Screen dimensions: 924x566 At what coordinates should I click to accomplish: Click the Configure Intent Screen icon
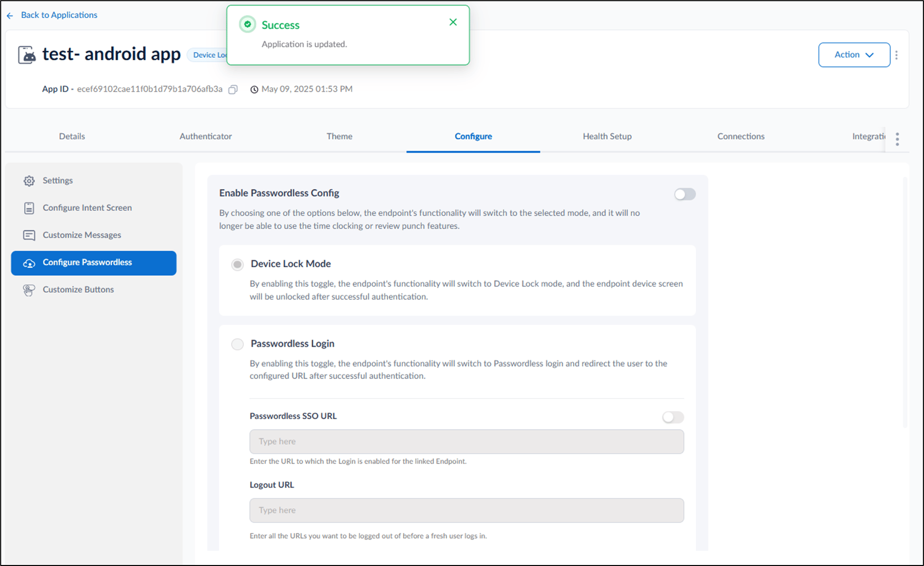pyautogui.click(x=29, y=208)
